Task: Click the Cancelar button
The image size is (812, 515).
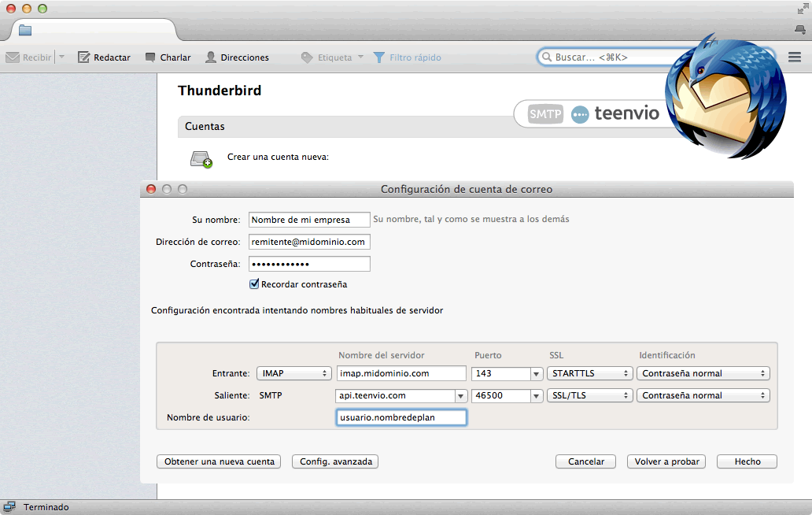Action: 585,461
